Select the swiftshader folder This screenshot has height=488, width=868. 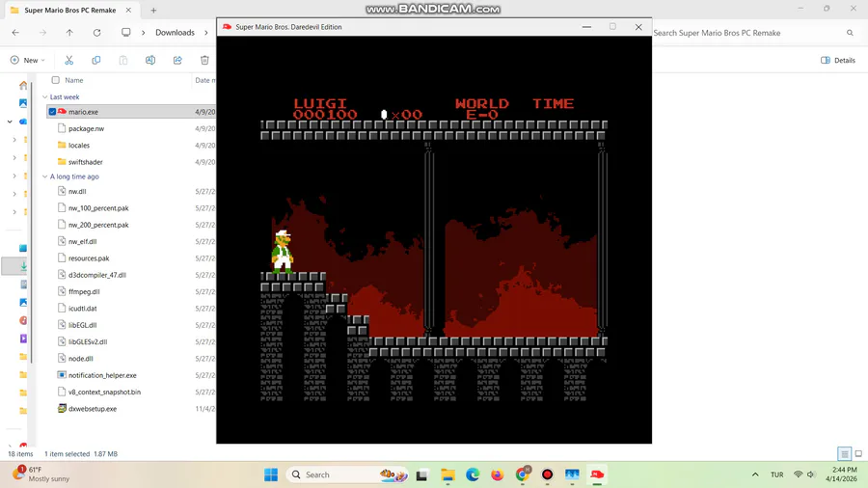(x=85, y=162)
